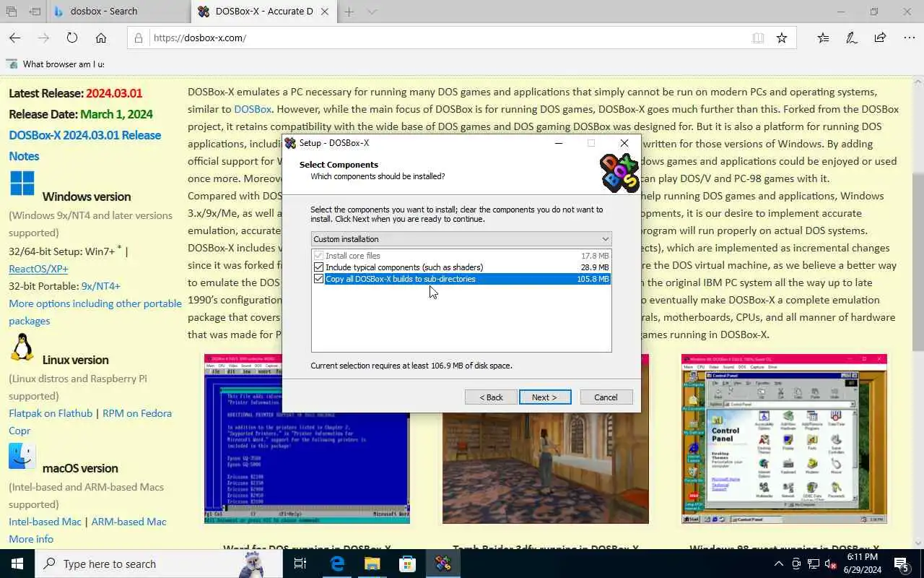
Task: Open the ARM-based Mac link
Action: pos(128,522)
